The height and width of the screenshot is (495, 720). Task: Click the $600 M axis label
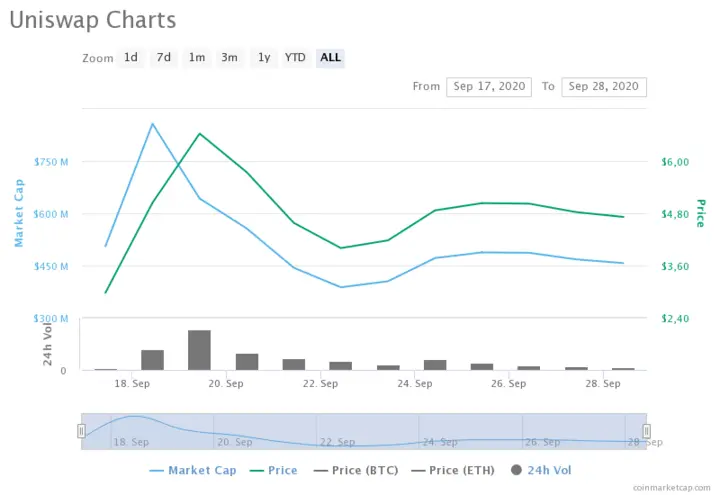[x=51, y=214]
